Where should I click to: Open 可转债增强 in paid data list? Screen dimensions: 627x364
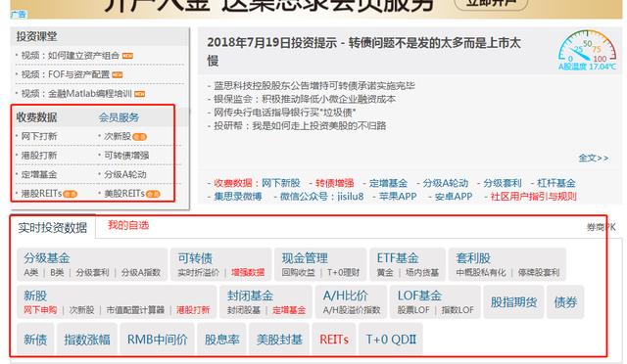coord(126,156)
